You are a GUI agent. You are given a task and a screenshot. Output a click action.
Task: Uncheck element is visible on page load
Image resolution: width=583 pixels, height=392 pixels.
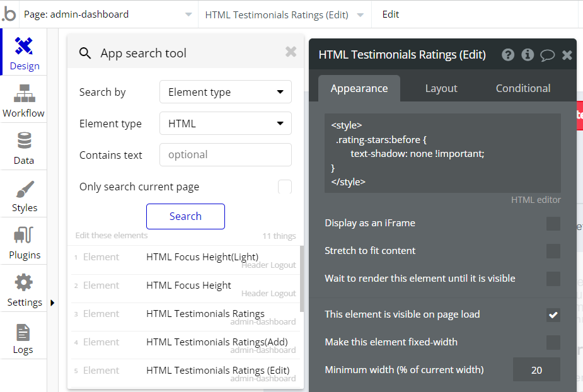tap(553, 315)
